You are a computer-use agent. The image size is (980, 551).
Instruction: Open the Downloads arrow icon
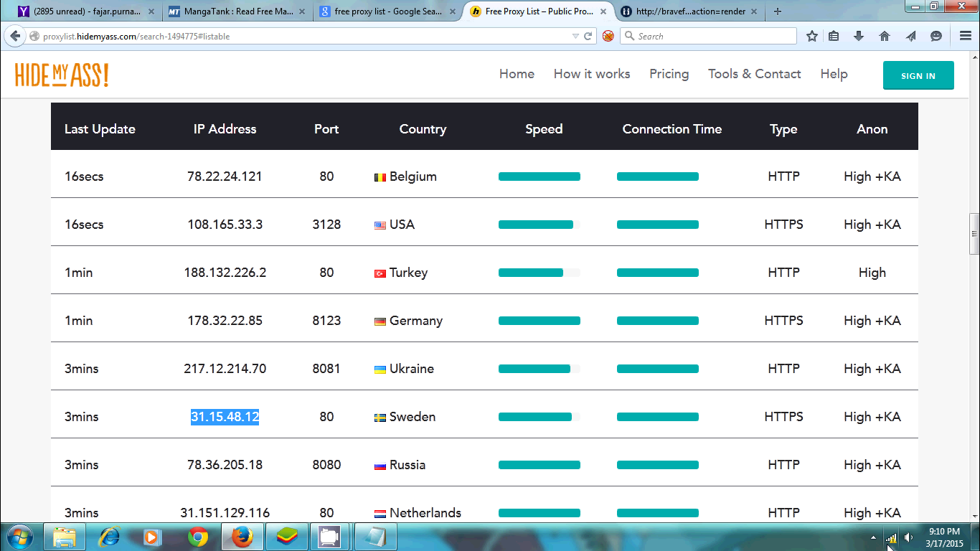859,36
